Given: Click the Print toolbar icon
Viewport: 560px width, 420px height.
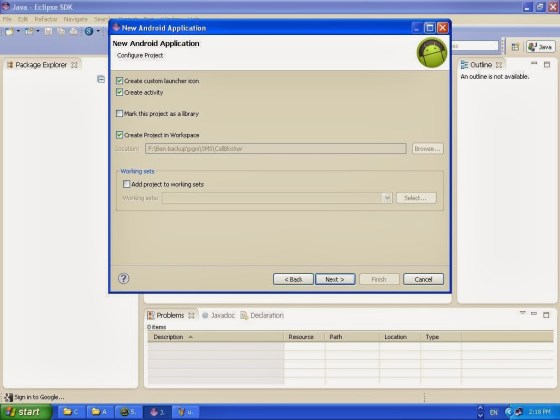Looking at the screenshot, I should (x=74, y=31).
